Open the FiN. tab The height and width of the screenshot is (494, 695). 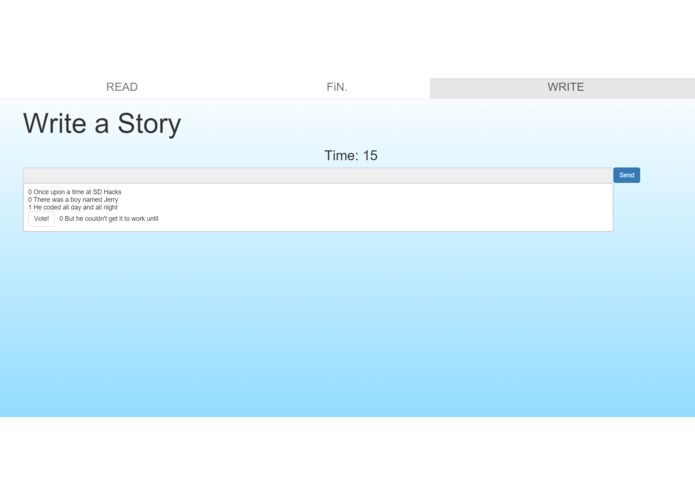click(337, 87)
